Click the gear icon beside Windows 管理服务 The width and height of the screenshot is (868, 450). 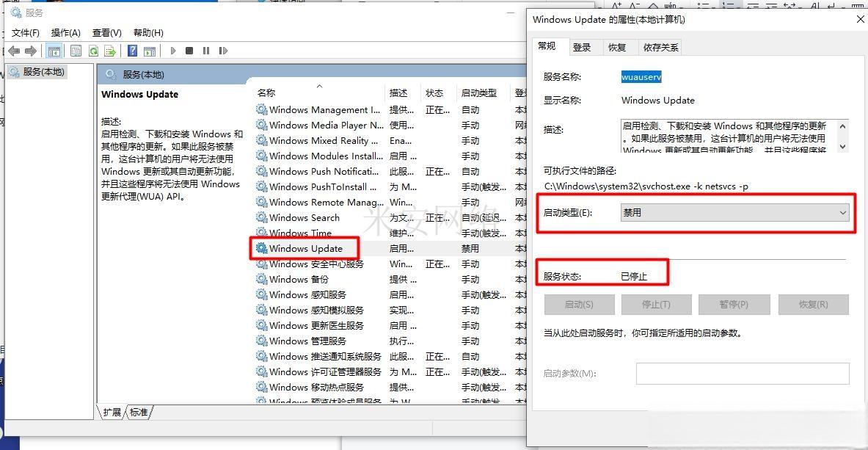point(261,341)
